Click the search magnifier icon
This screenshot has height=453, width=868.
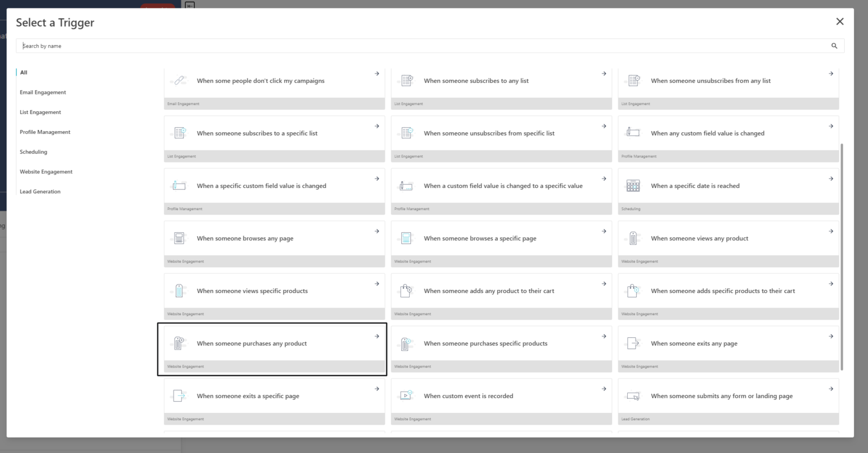tap(834, 46)
